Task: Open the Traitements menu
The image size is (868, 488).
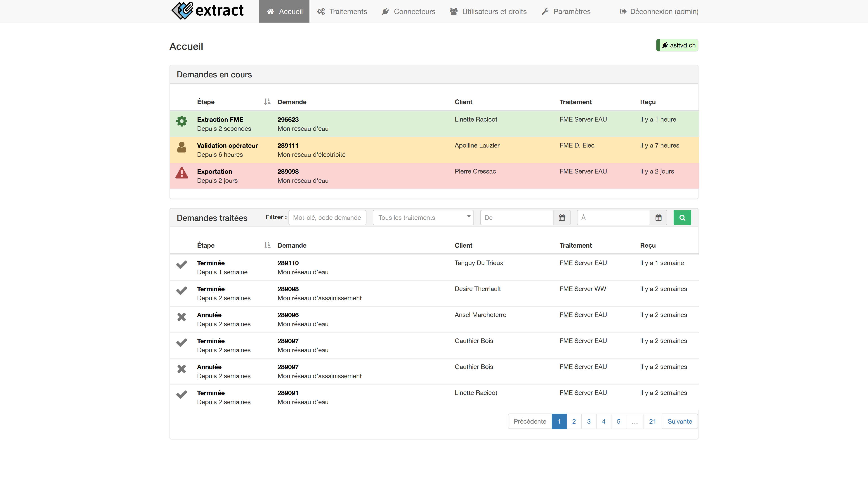Action: pos(342,12)
